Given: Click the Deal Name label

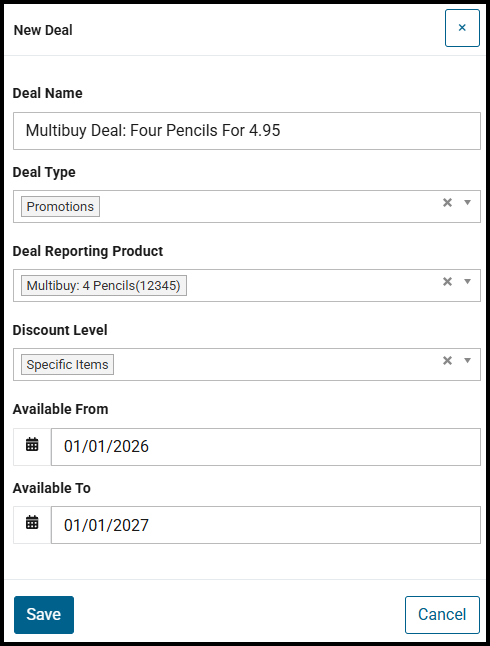Looking at the screenshot, I should click(x=47, y=93).
